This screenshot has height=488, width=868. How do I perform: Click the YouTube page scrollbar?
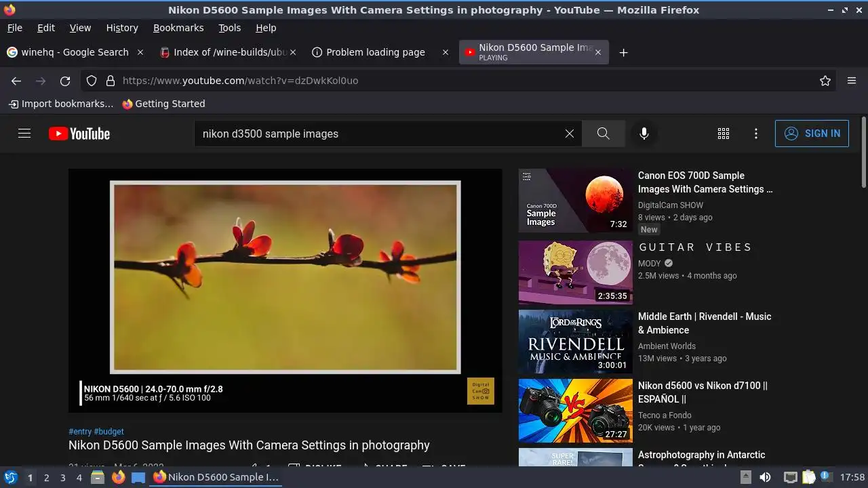point(863,152)
